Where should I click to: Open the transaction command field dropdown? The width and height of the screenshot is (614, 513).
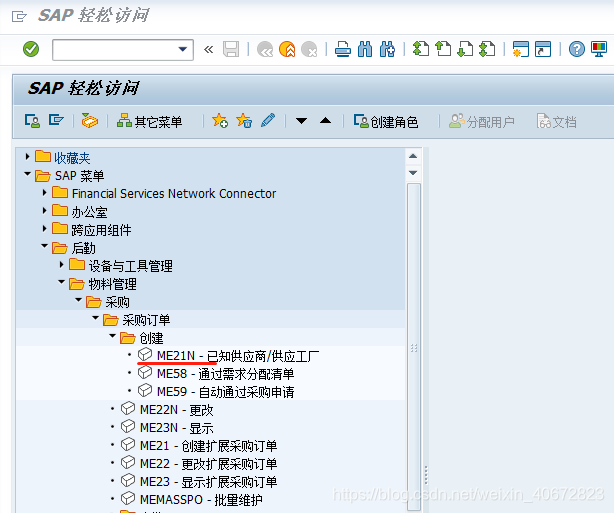[182, 49]
